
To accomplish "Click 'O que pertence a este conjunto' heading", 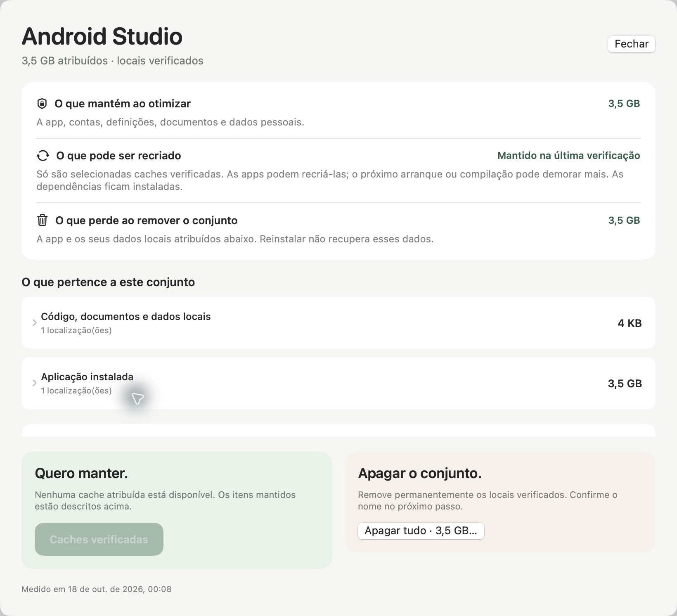I will point(108,282).
